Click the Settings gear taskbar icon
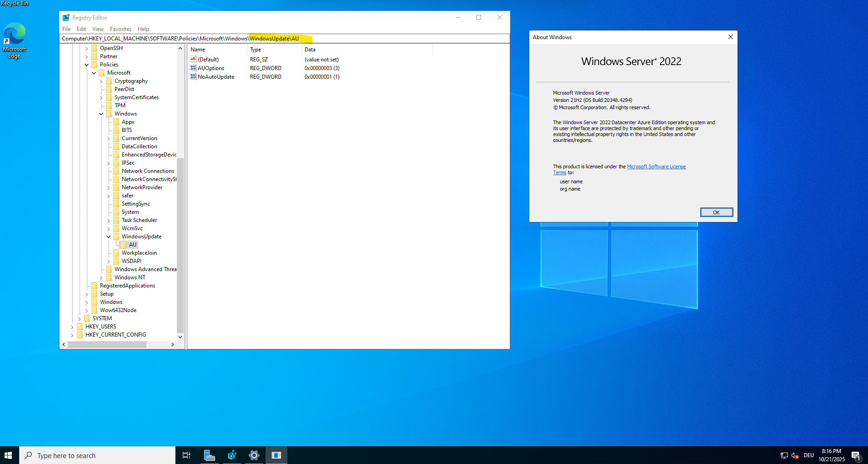This screenshot has width=868, height=464. [254, 455]
